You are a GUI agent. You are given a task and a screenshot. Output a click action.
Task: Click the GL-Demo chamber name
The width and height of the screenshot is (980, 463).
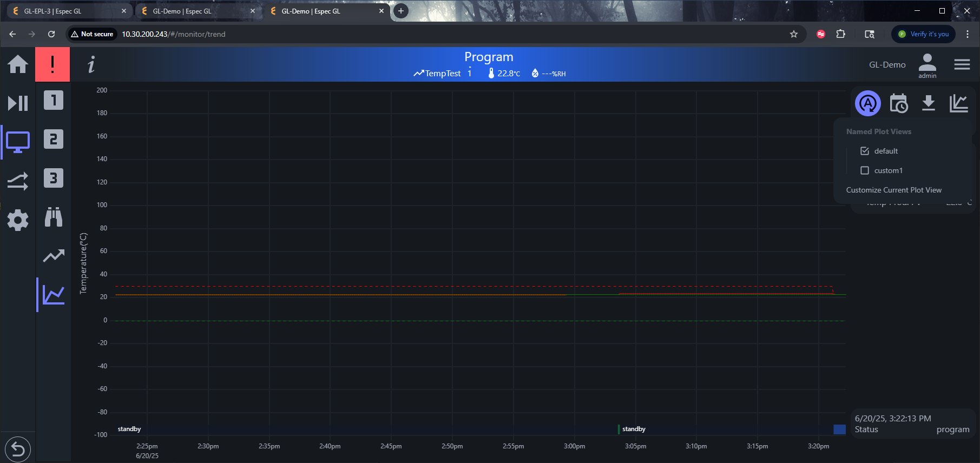pos(887,64)
